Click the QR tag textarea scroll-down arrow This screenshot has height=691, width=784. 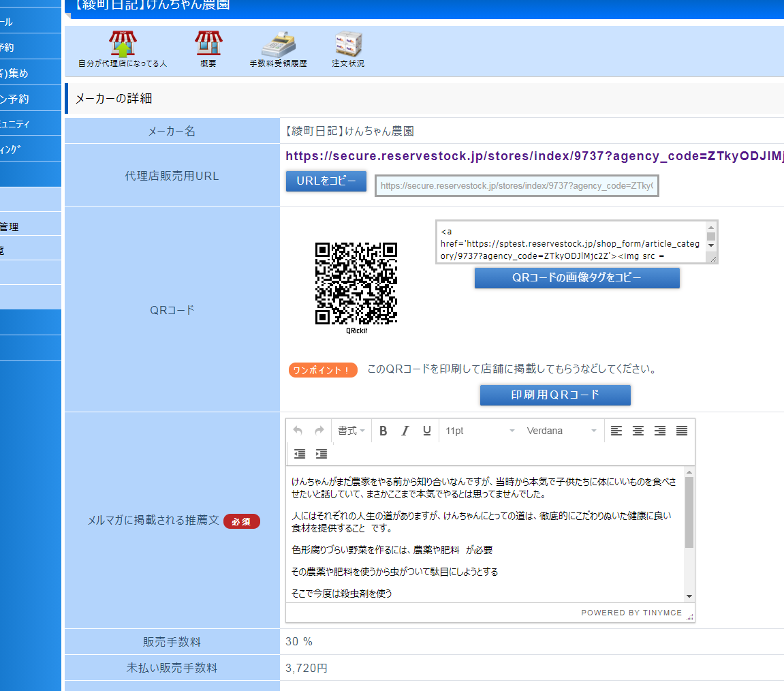point(711,245)
